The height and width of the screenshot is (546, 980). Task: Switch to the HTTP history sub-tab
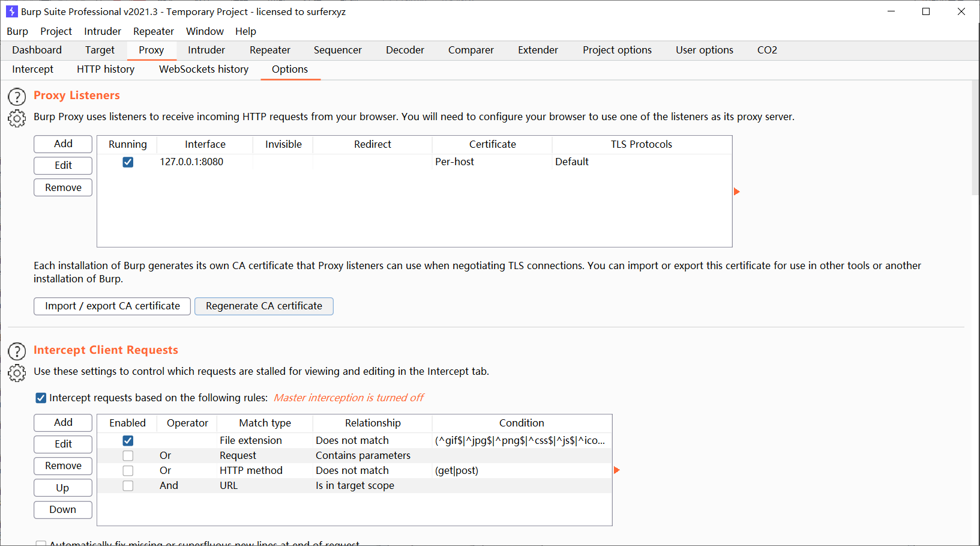pos(106,69)
